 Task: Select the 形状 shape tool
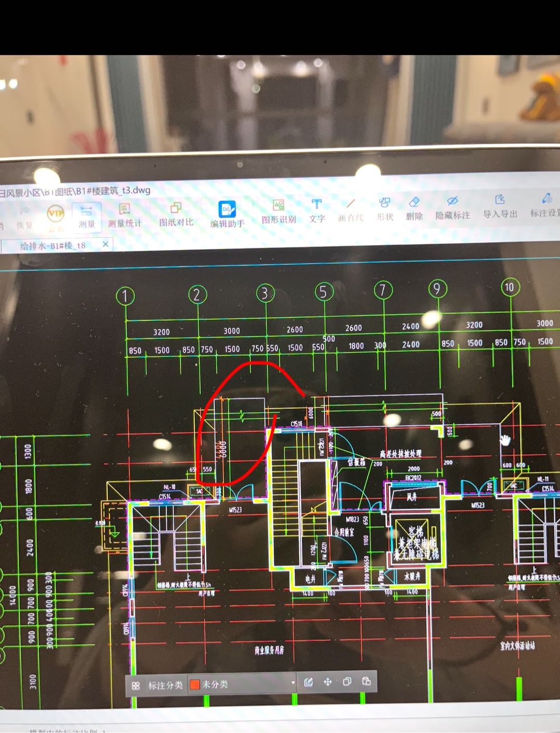pyautogui.click(x=385, y=209)
